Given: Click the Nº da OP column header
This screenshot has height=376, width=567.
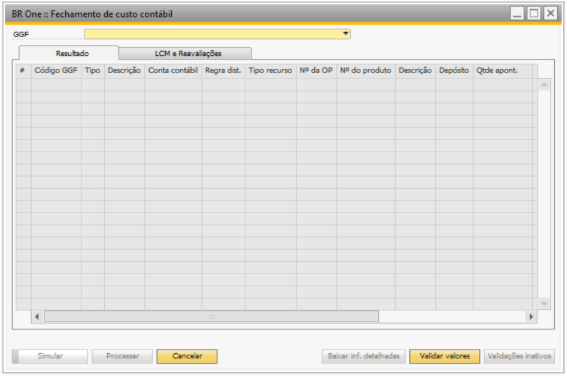Looking at the screenshot, I should pyautogui.click(x=316, y=70).
